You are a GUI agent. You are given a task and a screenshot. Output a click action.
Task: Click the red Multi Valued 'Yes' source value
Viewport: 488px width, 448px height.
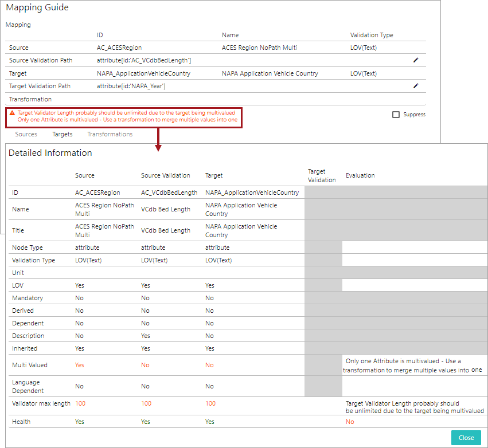pos(80,365)
